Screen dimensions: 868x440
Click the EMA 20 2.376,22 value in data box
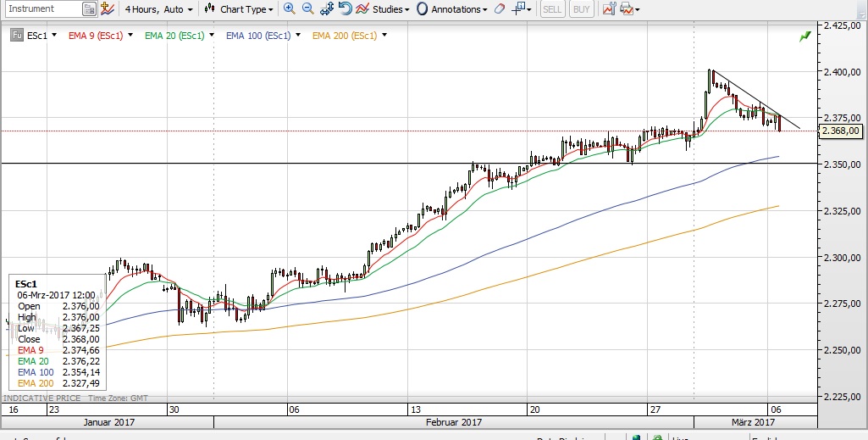pyautogui.click(x=80, y=361)
